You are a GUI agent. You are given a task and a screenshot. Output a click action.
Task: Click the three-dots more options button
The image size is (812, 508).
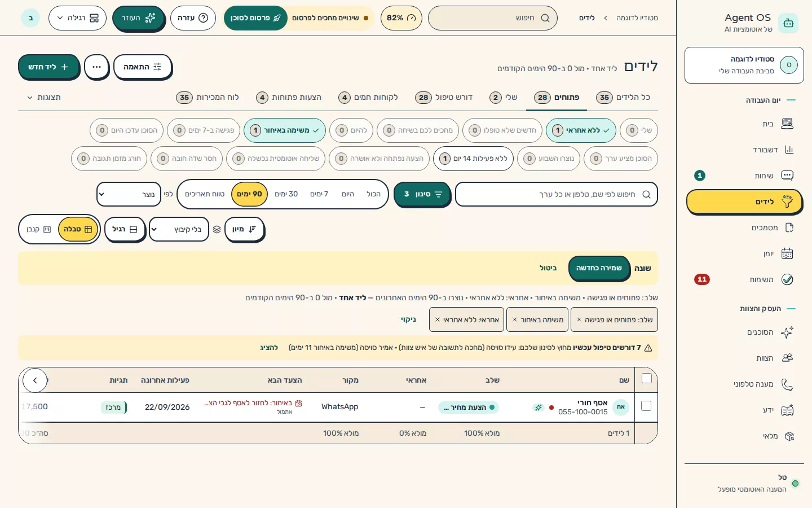point(96,67)
